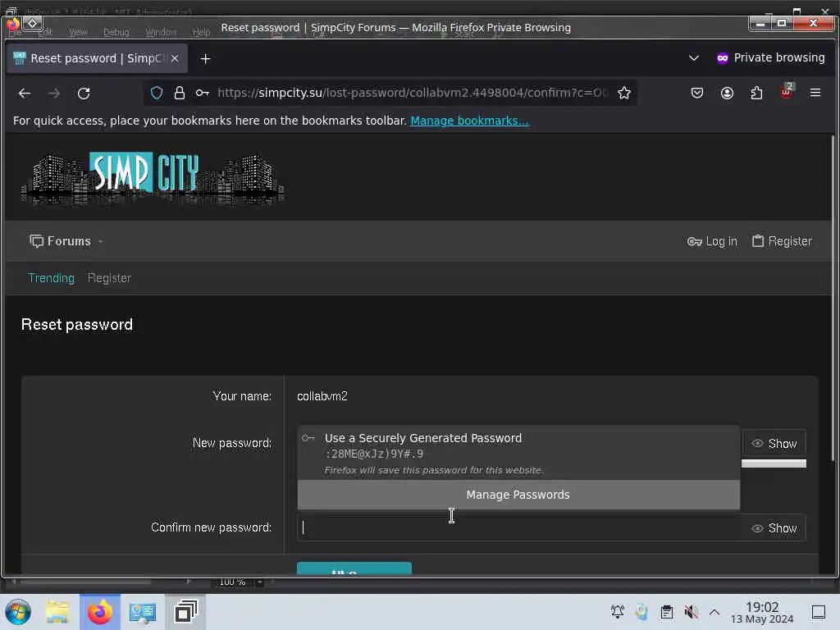Screen dimensions: 840x630
Task: Click the muted volume tray icon
Action: [691, 612]
